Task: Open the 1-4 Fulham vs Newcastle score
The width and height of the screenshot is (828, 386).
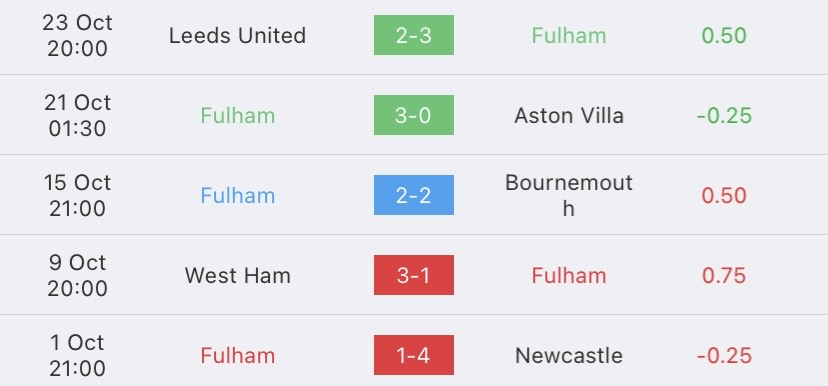Action: 413,355
